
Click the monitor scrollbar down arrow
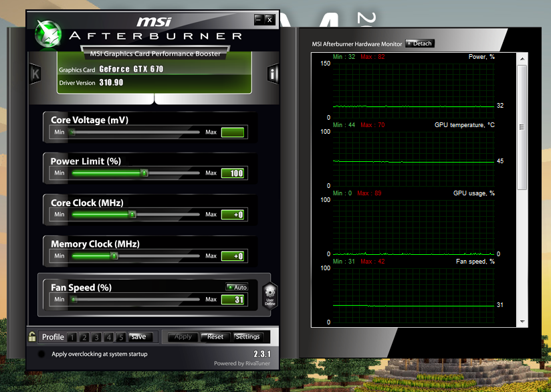(522, 322)
